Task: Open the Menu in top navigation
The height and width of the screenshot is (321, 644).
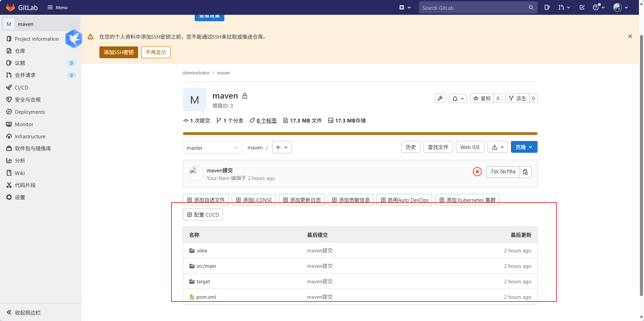Action: pos(57,7)
